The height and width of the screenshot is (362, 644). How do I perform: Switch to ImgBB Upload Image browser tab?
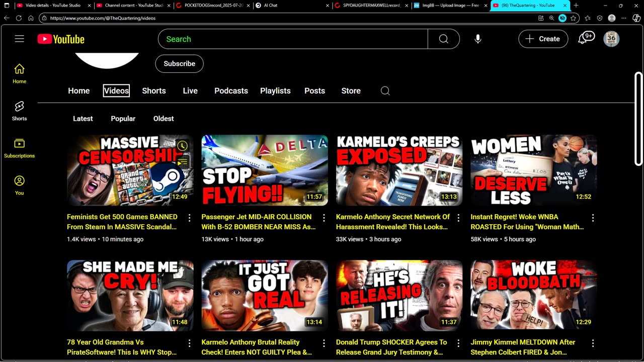(450, 6)
